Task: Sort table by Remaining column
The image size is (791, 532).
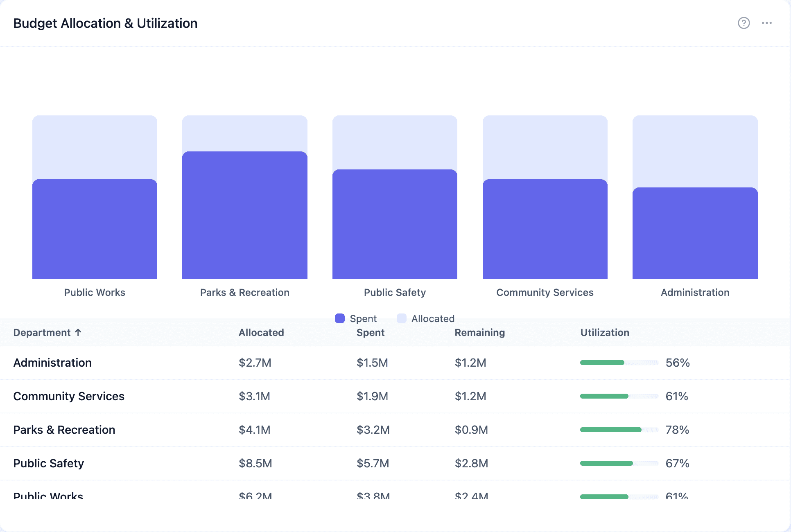Action: [479, 332]
